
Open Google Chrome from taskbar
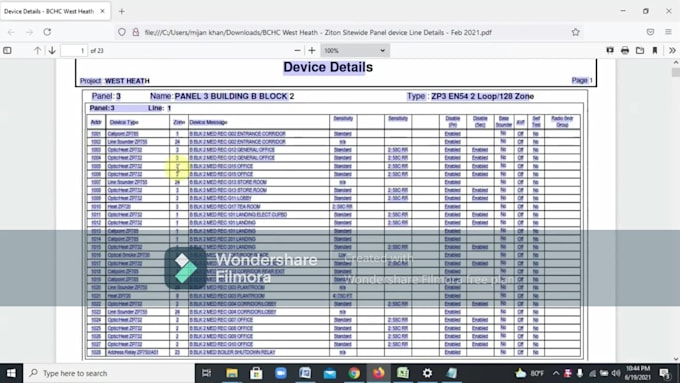pos(354,373)
